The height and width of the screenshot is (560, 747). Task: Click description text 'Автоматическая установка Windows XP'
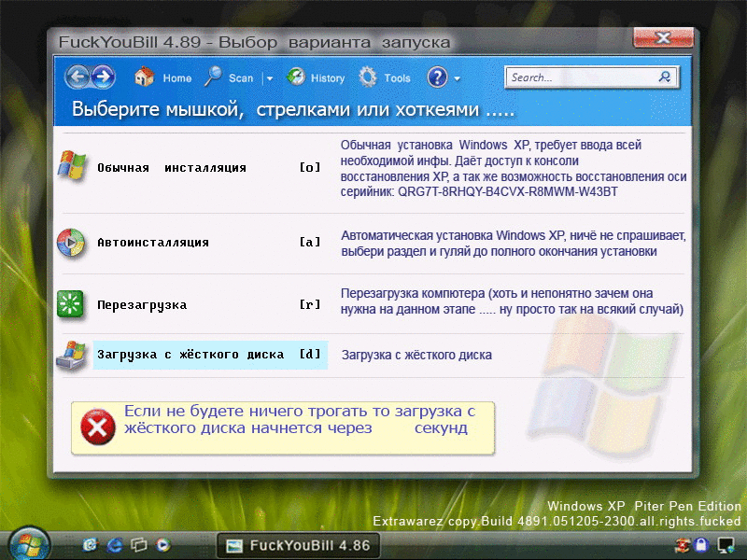coord(453,236)
